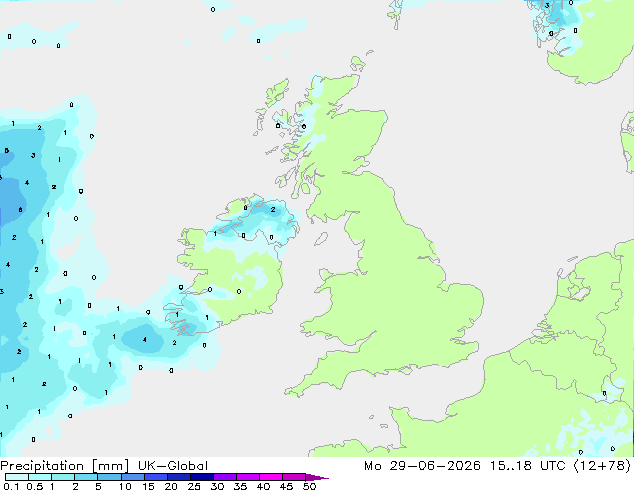Click the 0.5–1 mm legend swatch
The image size is (634, 490).
pos(40,477)
